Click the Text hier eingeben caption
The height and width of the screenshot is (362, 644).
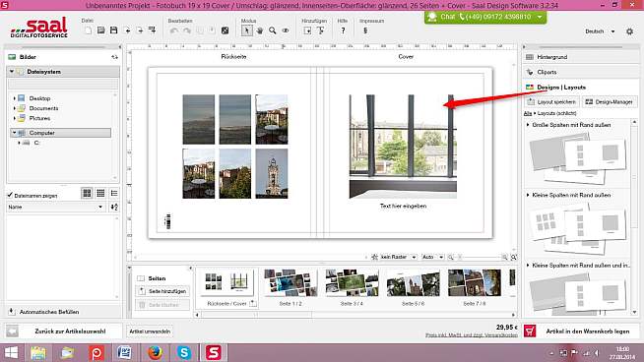click(403, 206)
